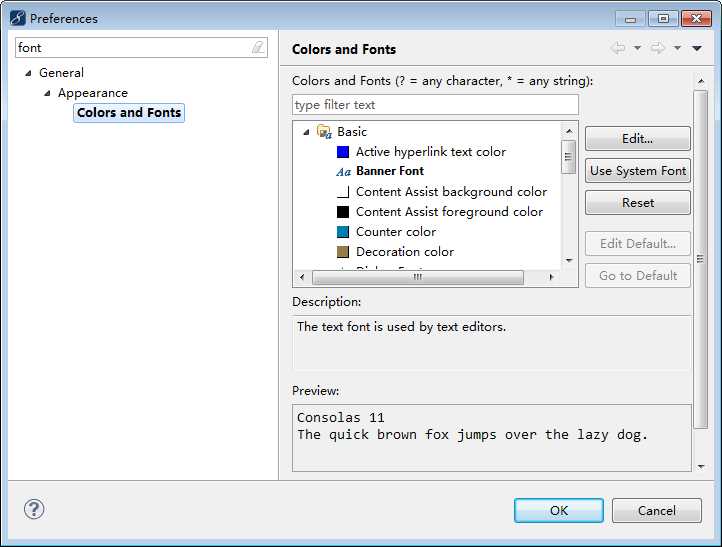Collapse the Appearance tree node
The image size is (722, 547).
[47, 93]
